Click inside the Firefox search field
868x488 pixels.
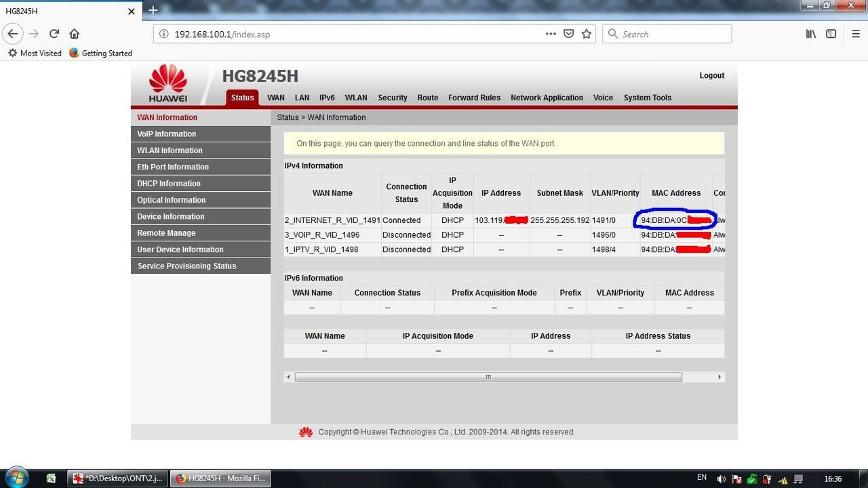(x=667, y=33)
